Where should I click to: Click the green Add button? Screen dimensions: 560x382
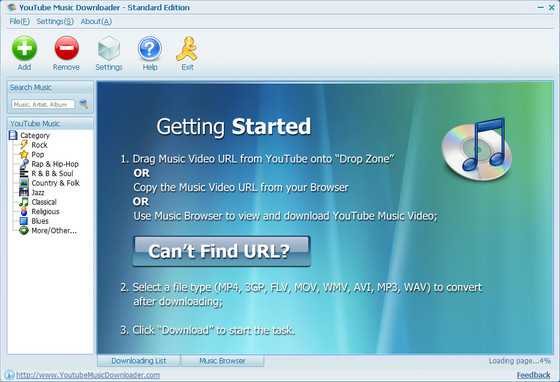(x=24, y=49)
